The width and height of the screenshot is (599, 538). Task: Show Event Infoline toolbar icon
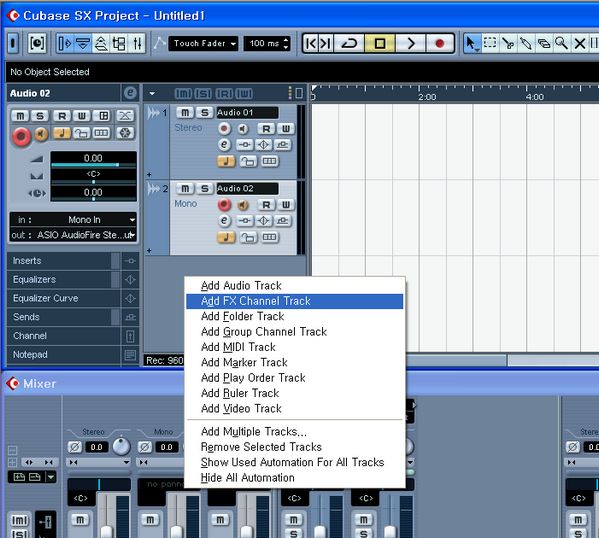[83, 43]
